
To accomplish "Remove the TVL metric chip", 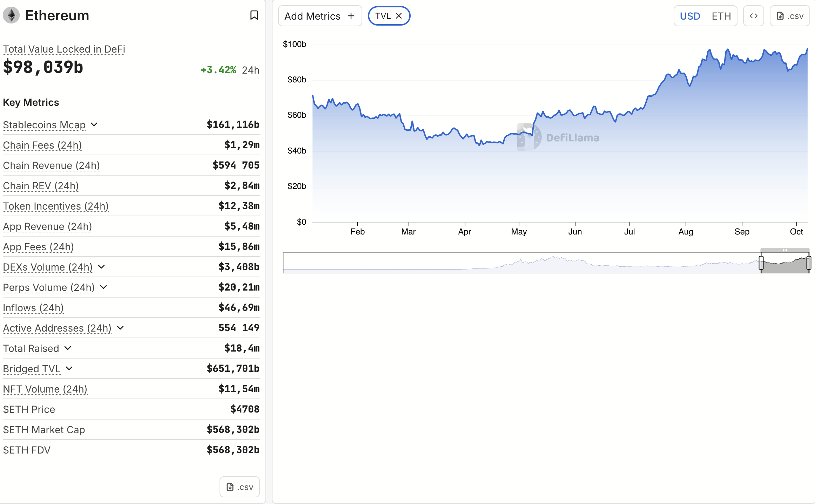I will coord(399,16).
